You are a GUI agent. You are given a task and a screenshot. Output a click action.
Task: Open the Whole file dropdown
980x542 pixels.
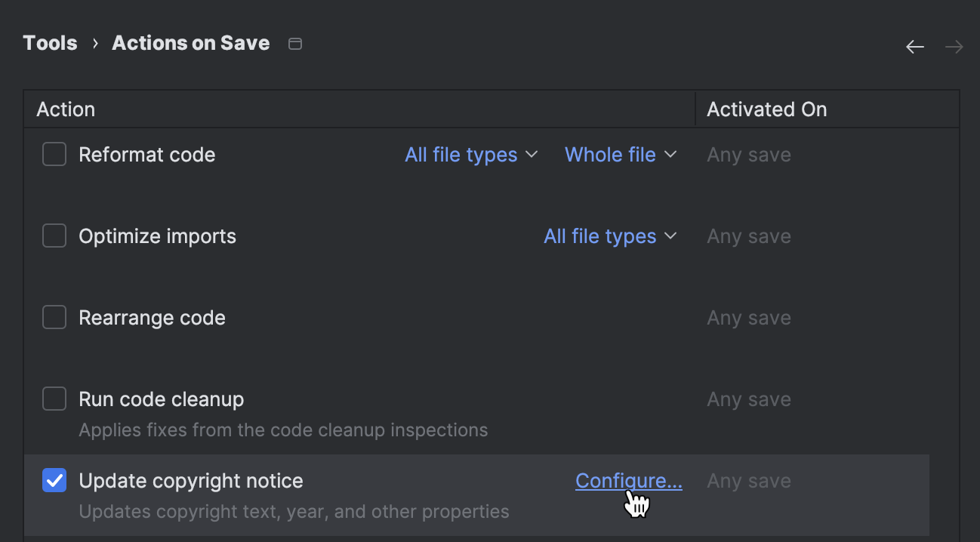[x=619, y=154]
